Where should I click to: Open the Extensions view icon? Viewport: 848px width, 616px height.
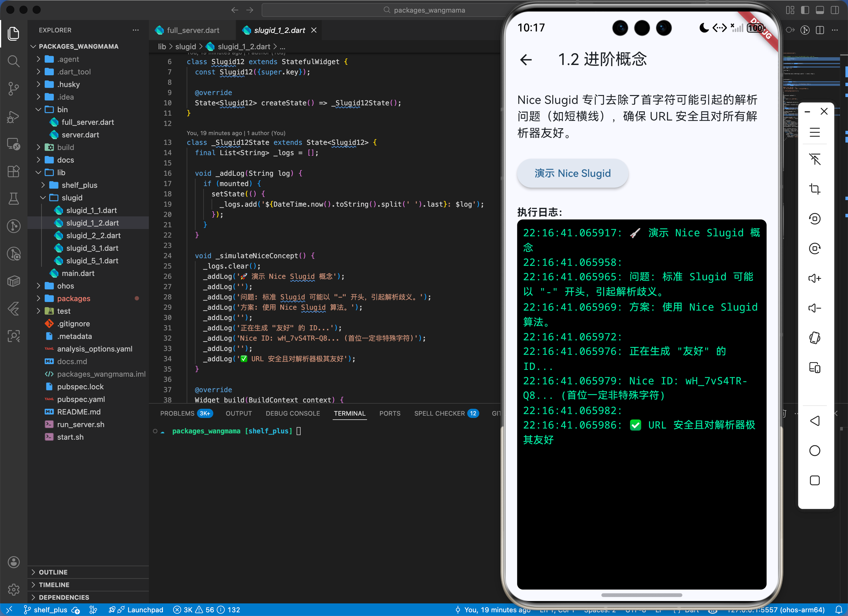[13, 171]
